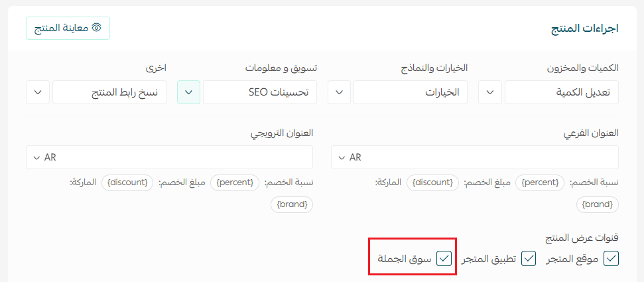Expand the تحسينات SEO dropdown arrow

point(189,93)
